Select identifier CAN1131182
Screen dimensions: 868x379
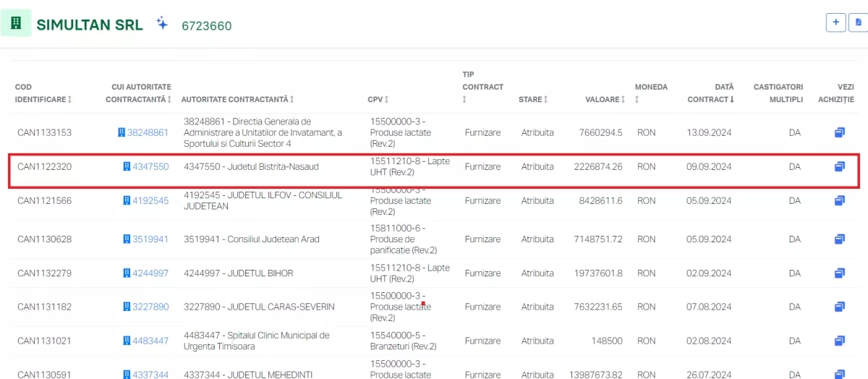pyautogui.click(x=45, y=307)
